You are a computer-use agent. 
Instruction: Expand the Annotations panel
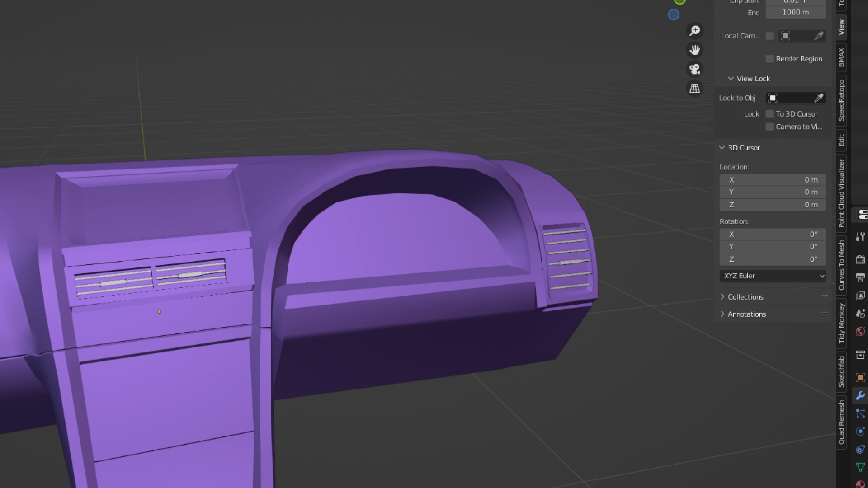[746, 314]
